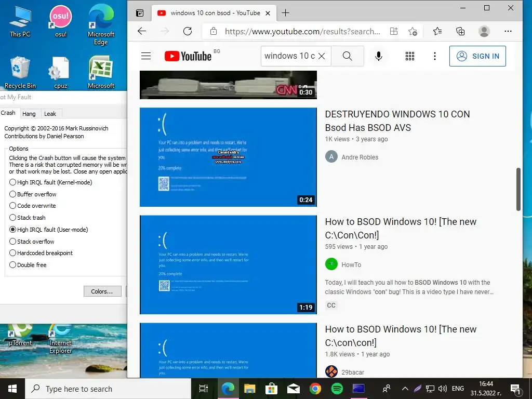Select the Recycle Bin desktop icon

[20, 72]
